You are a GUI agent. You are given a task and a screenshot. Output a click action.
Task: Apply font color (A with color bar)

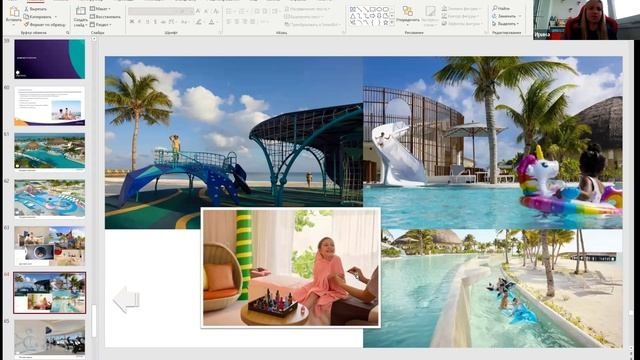(x=212, y=22)
